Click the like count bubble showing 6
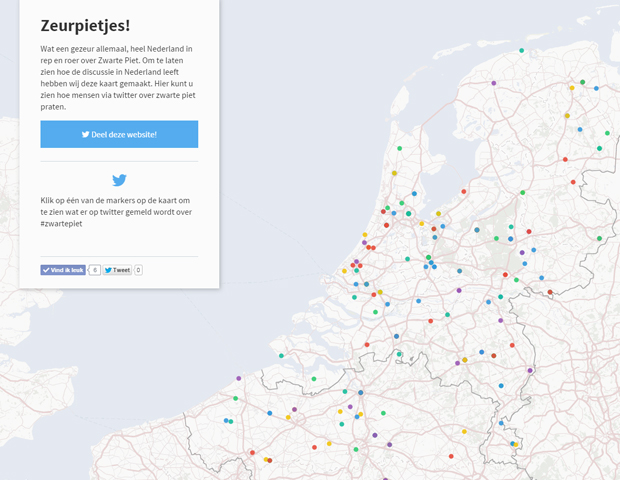This screenshot has height=480, width=620. (95, 270)
